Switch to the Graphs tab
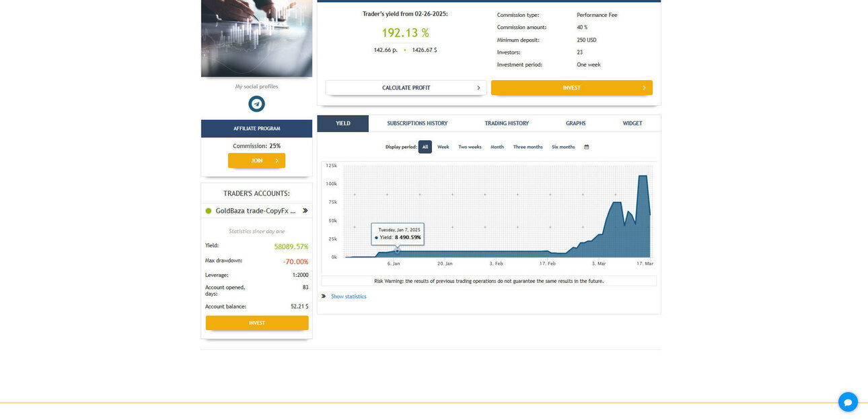Image resolution: width=868 pixels, height=419 pixels. [575, 123]
